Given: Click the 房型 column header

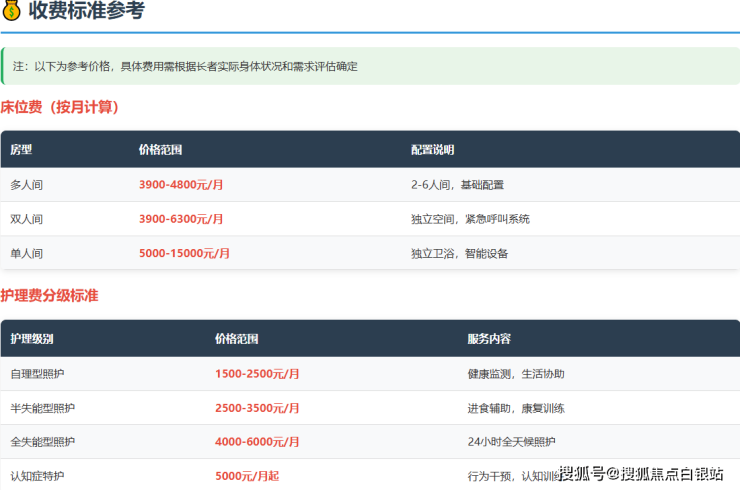Looking at the screenshot, I should [22, 150].
